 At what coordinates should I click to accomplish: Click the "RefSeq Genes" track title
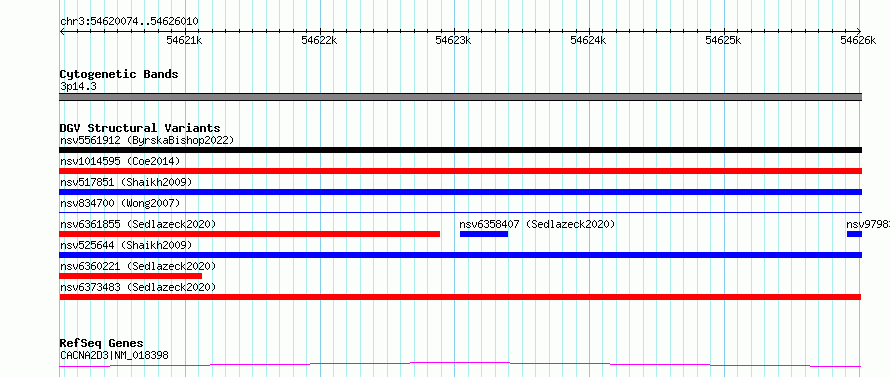pos(102,343)
